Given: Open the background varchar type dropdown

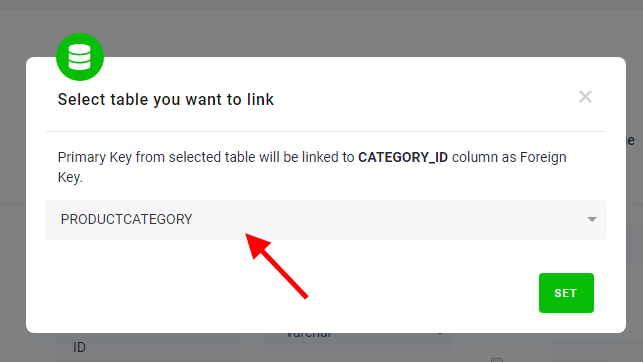Looking at the screenshot, I should coord(357,342).
